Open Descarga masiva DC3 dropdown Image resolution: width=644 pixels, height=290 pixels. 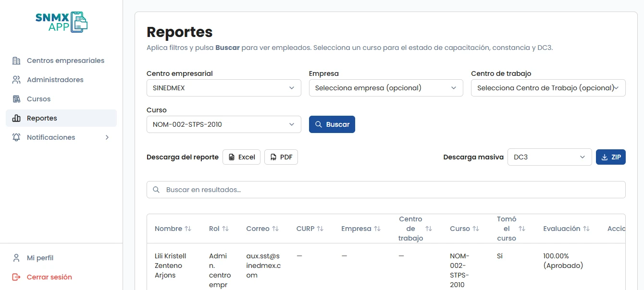coord(550,157)
